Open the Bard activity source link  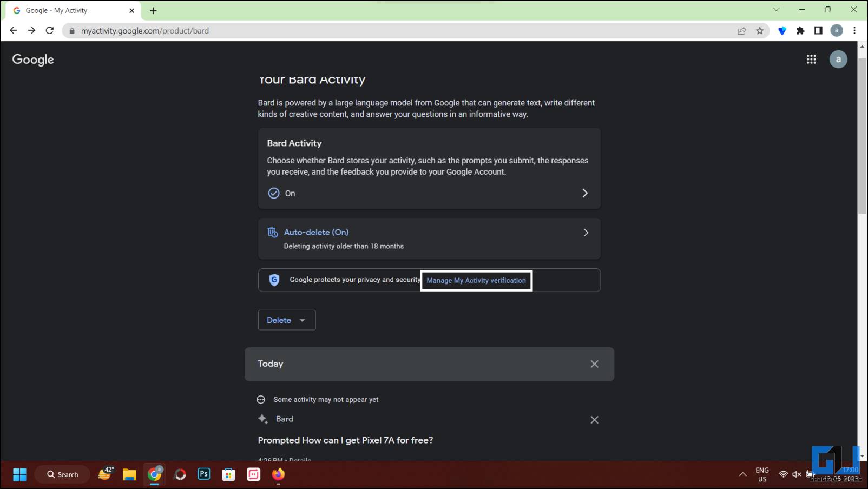285,419
